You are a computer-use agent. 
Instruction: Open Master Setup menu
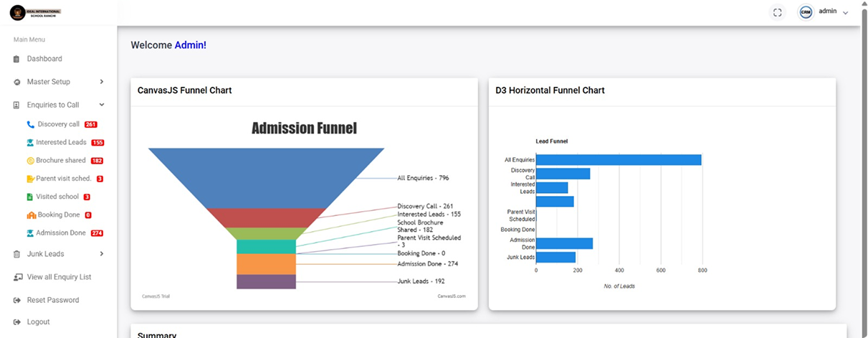point(49,82)
